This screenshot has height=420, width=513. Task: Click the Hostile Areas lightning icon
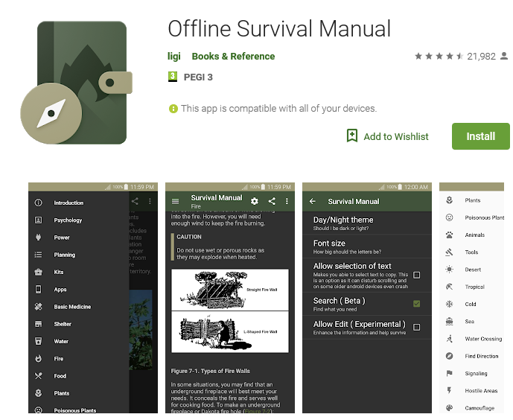449,390
